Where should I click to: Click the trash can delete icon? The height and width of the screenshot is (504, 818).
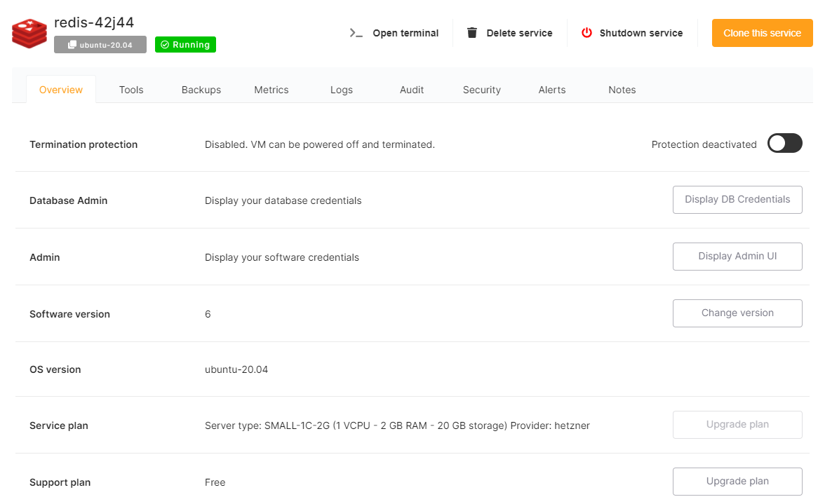coord(472,33)
